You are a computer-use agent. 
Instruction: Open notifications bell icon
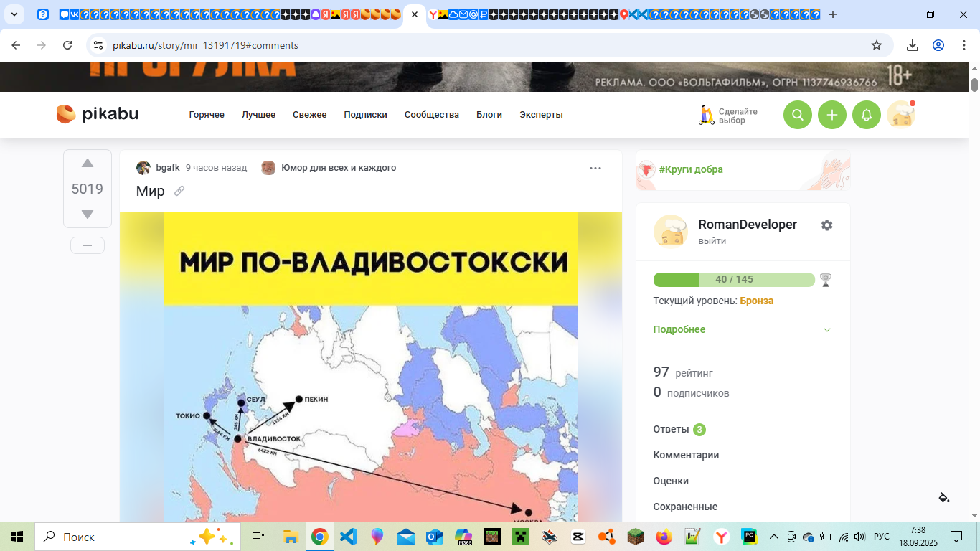[x=866, y=115]
